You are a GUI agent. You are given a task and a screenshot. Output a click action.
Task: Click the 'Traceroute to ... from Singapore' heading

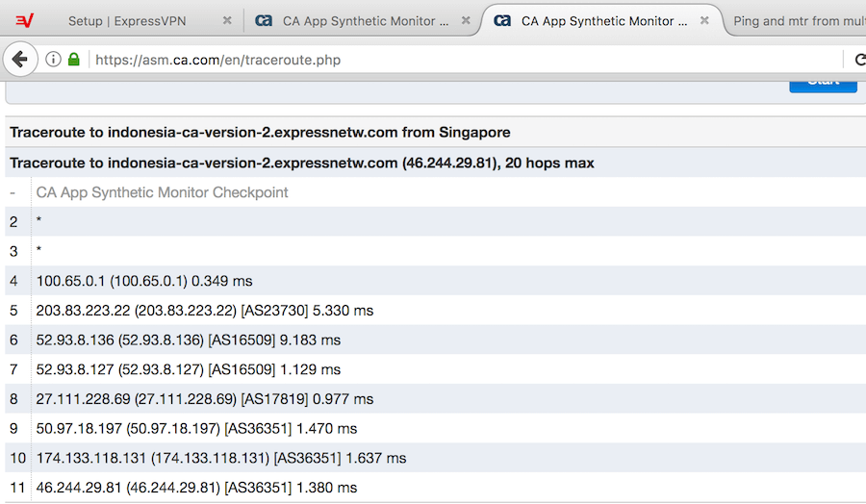pyautogui.click(x=260, y=133)
